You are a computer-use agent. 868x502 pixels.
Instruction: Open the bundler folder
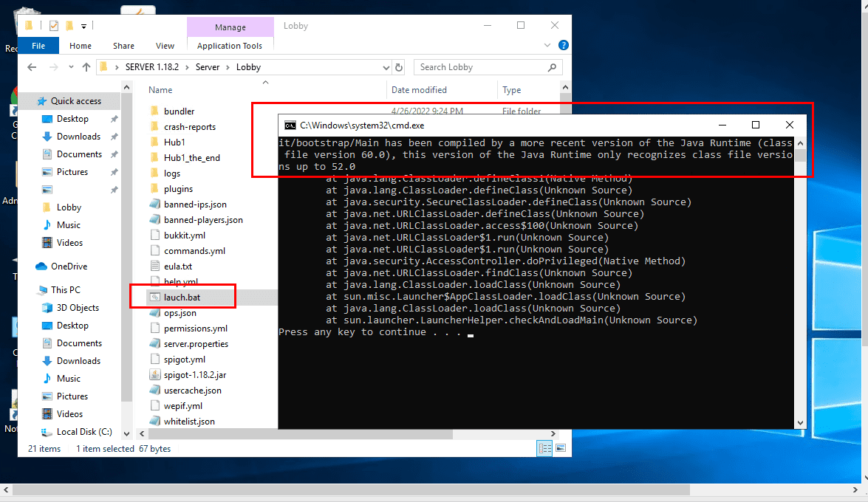coord(179,111)
